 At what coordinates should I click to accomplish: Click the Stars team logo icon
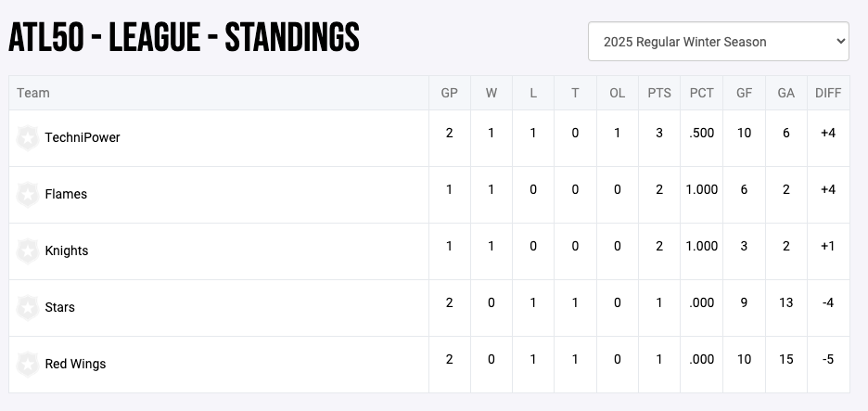pyautogui.click(x=28, y=307)
